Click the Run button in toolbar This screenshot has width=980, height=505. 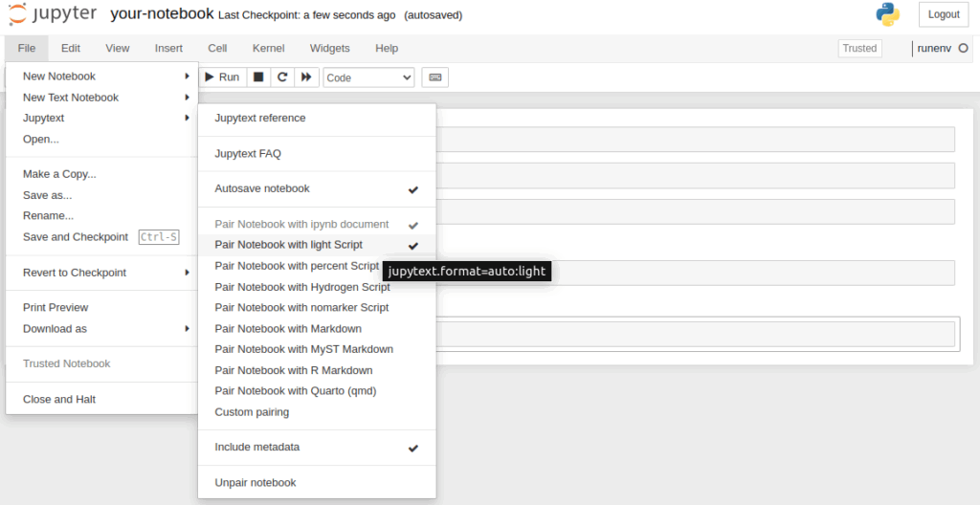tap(222, 77)
